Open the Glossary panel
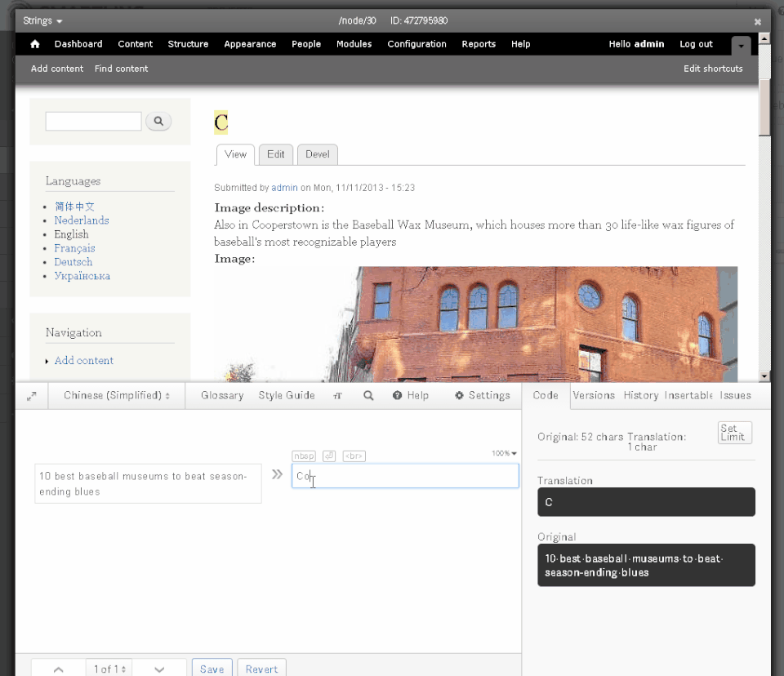Screen dimensions: 784x676 (x=222, y=395)
